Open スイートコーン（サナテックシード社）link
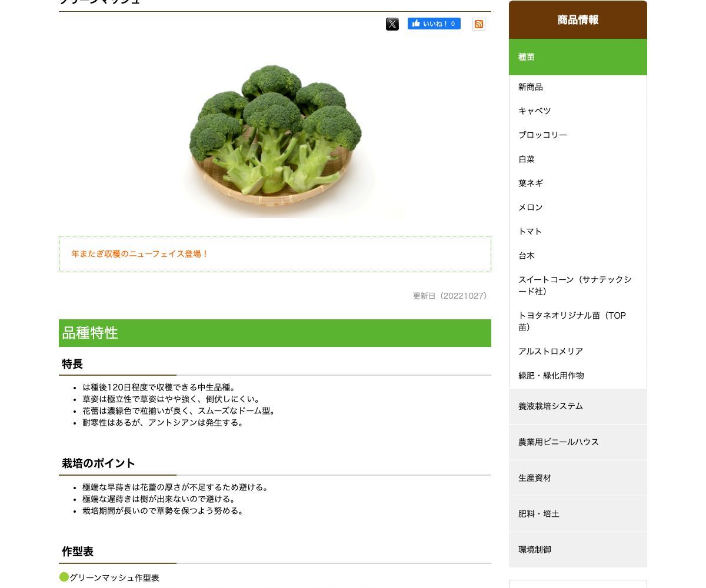The width and height of the screenshot is (706, 588). pos(575,286)
